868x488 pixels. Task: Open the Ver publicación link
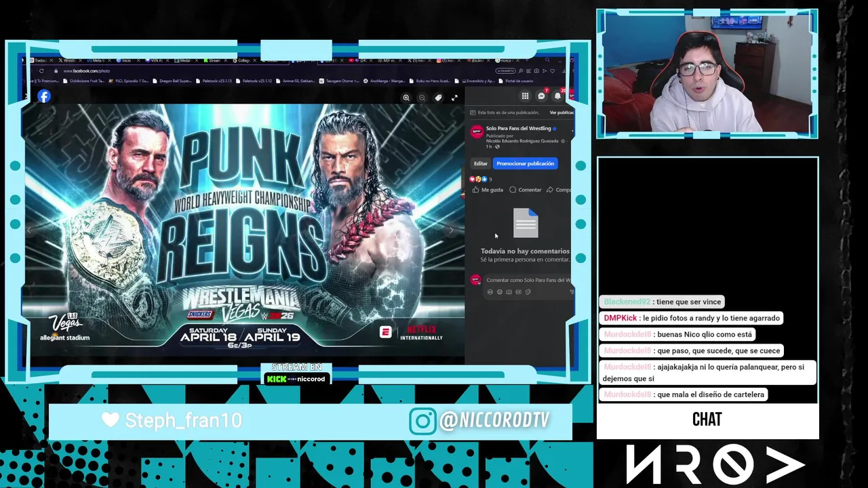pos(561,113)
